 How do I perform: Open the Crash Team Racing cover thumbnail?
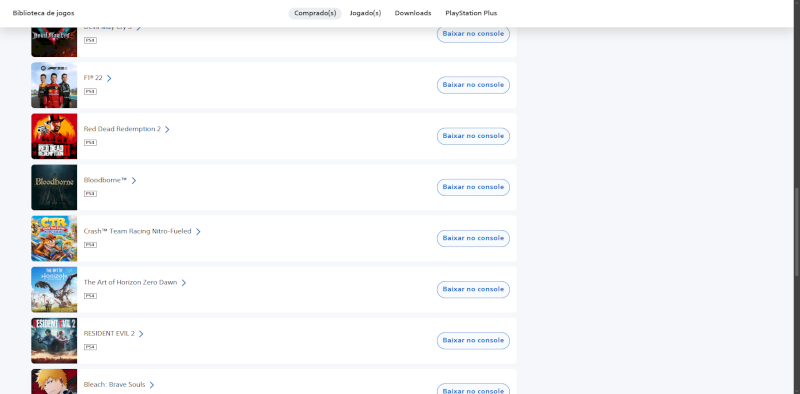pyautogui.click(x=54, y=238)
